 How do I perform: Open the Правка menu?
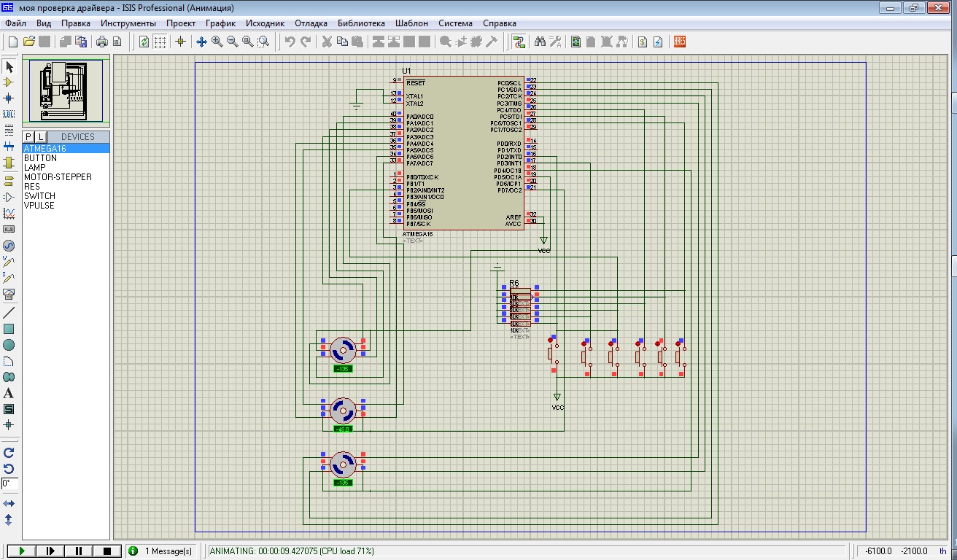76,23
